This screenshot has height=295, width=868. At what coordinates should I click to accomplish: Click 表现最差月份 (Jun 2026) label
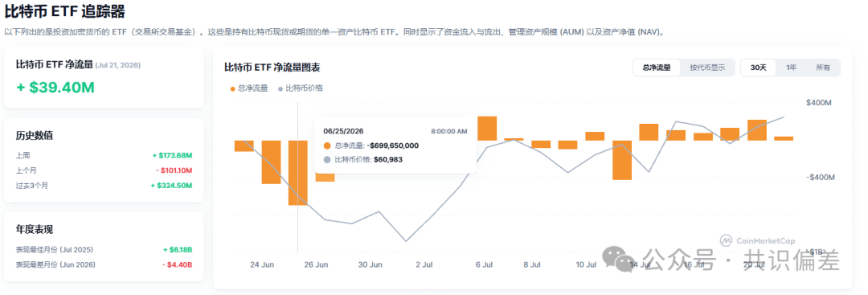click(x=55, y=264)
